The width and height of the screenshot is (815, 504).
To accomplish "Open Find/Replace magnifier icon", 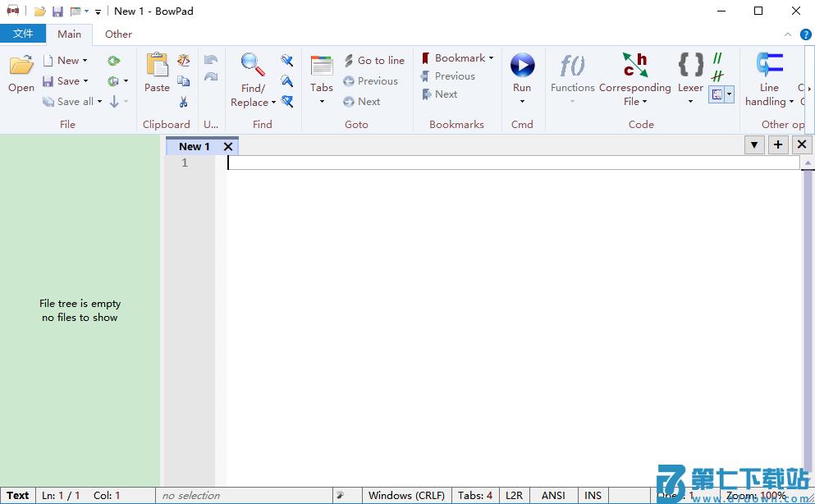I will tap(253, 65).
